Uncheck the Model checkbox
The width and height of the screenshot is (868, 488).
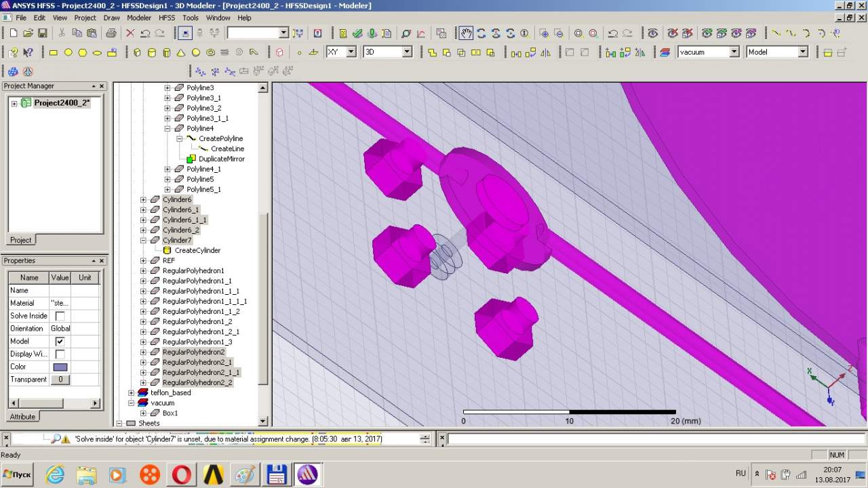60,342
